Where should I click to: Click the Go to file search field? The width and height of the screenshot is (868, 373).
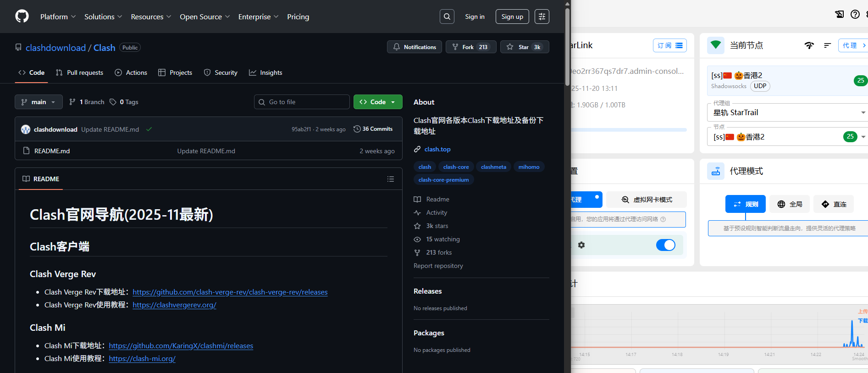click(x=302, y=102)
